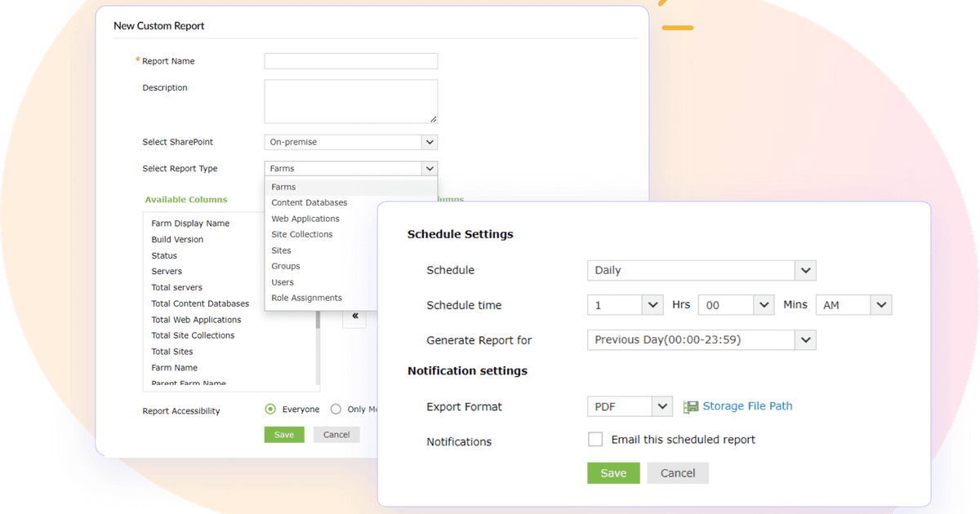Click the Description text area
Viewport: 980px width, 514px height.
[x=351, y=101]
